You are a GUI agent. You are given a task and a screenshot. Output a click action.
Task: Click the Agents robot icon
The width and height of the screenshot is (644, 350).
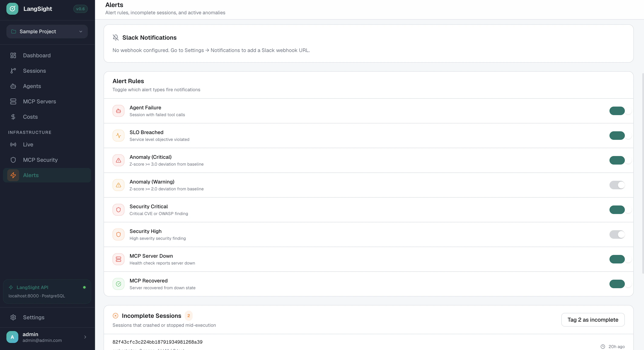click(x=13, y=86)
